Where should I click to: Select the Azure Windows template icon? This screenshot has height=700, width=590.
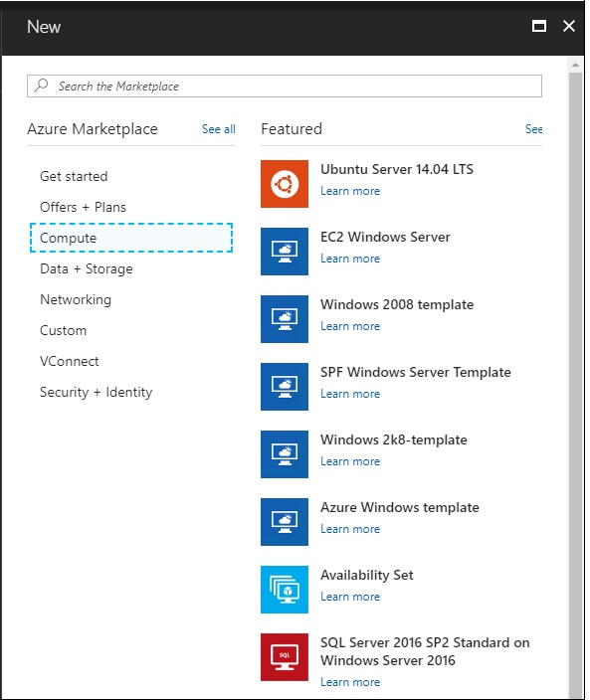pyautogui.click(x=285, y=522)
